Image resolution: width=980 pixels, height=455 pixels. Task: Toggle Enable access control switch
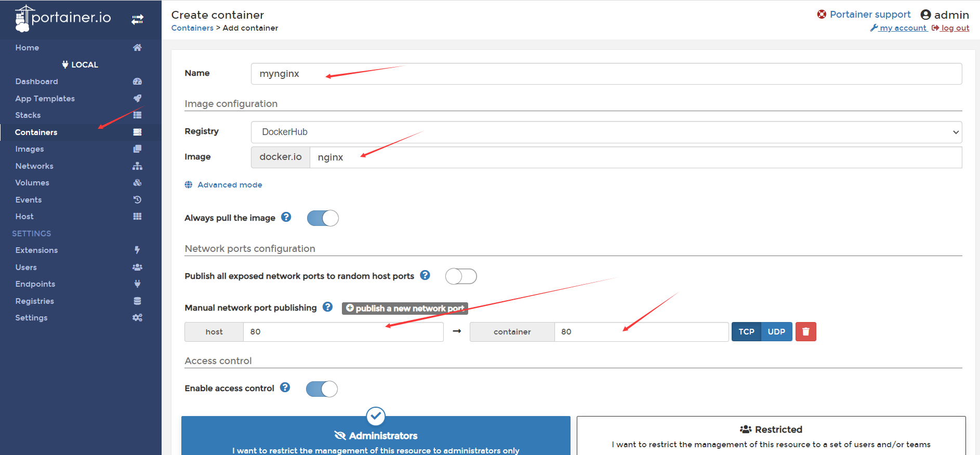coord(322,389)
